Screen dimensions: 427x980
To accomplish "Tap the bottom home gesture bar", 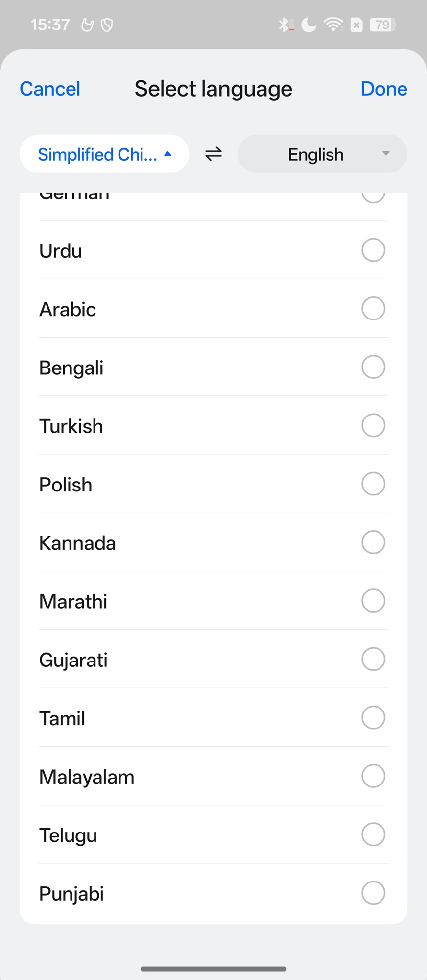I will point(213,969).
